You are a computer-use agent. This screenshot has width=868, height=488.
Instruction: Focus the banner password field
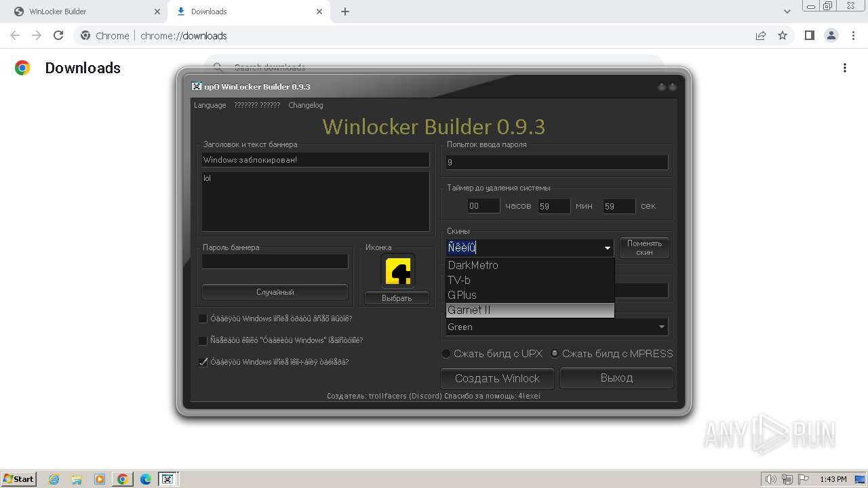coord(275,261)
